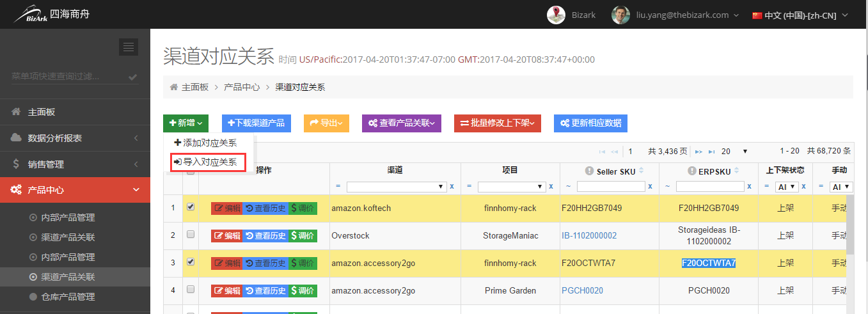Click the Seller SKU filter input
868x314 pixels.
coord(611,187)
